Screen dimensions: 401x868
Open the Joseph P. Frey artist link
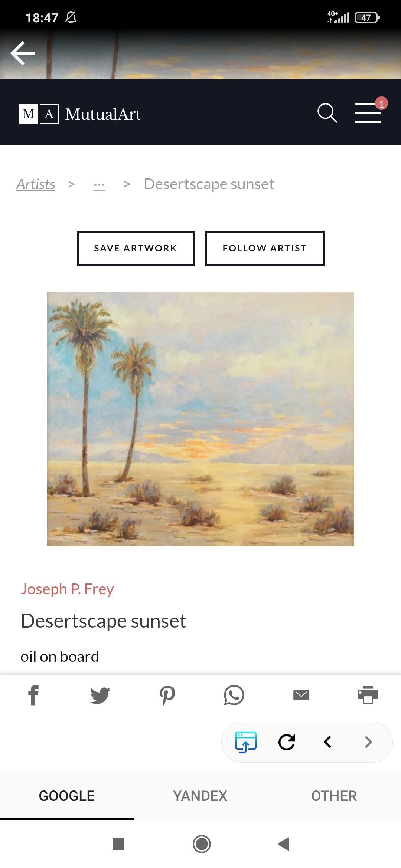point(67,589)
